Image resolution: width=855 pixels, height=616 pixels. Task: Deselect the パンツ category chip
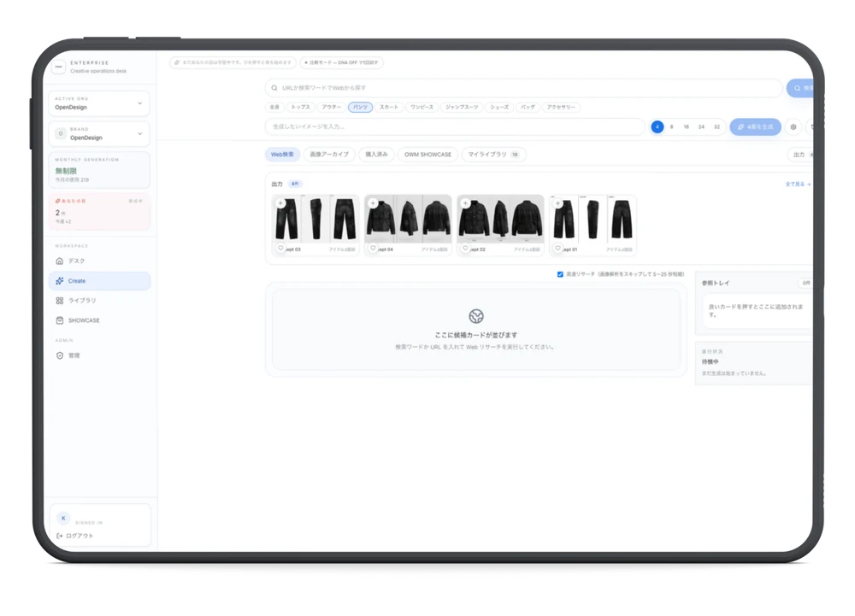coord(361,108)
